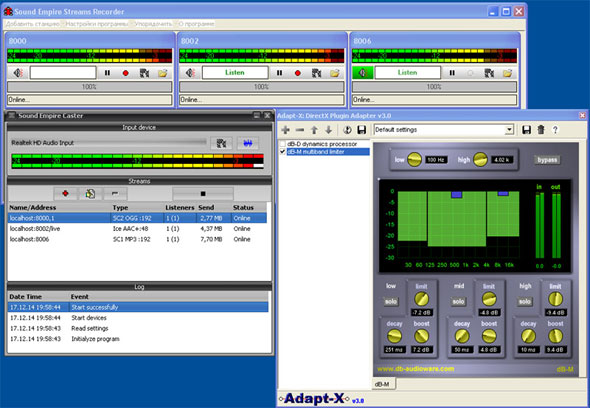Click the high crossover knob at 4.02 k
This screenshot has width=590, height=408.
pyautogui.click(x=480, y=160)
